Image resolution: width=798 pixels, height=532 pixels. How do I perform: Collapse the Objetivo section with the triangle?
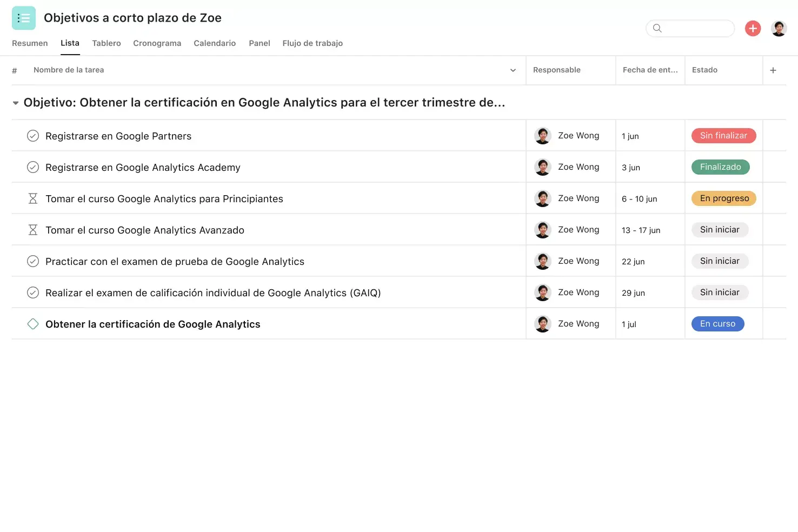(x=16, y=103)
